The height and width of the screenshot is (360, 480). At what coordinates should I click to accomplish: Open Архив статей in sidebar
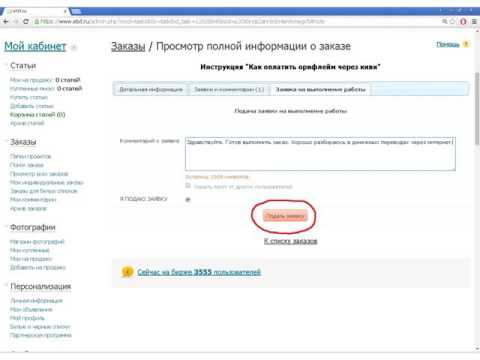(x=27, y=123)
